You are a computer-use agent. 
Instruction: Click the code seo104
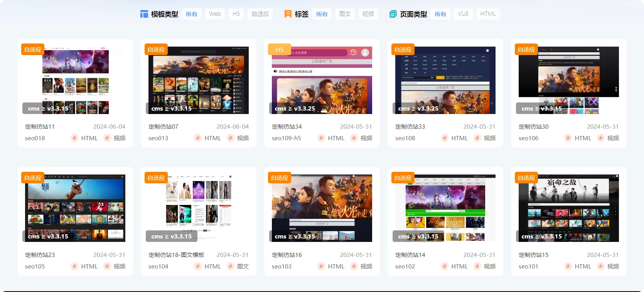(x=158, y=266)
